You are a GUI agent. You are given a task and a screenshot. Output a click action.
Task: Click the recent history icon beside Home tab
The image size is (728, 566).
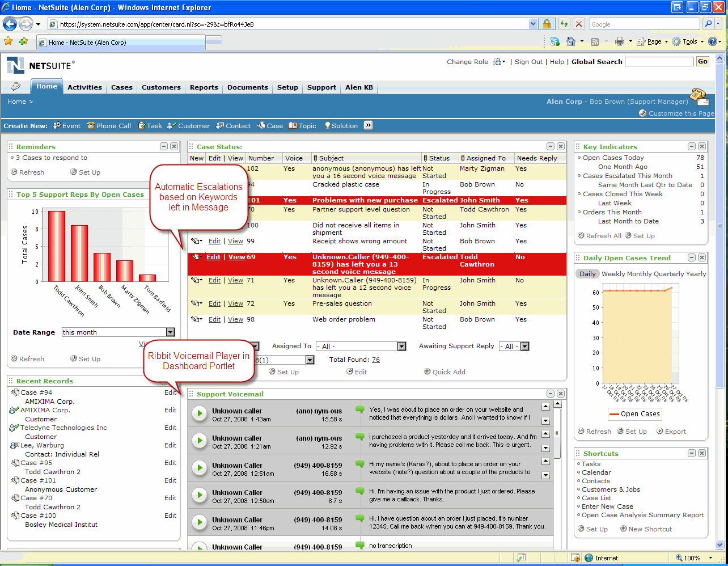(x=16, y=87)
